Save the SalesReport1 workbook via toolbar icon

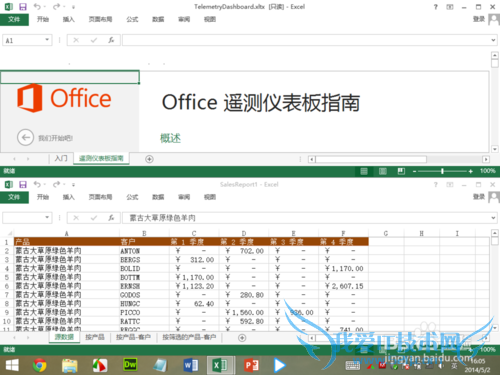(x=23, y=184)
